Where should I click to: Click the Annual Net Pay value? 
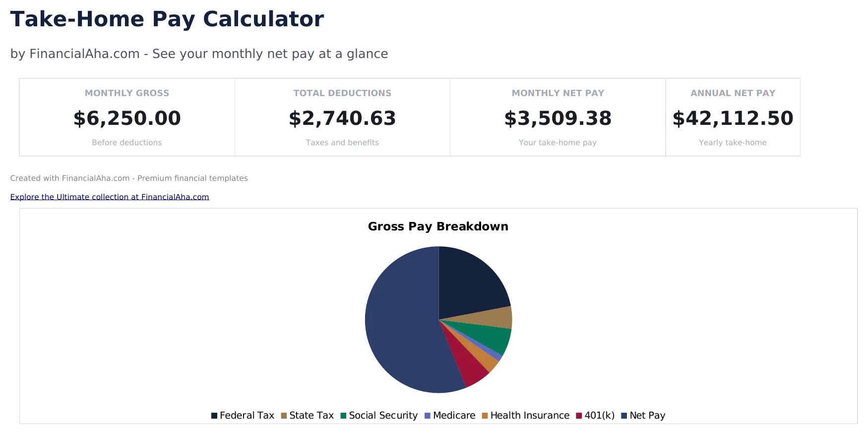coord(733,118)
